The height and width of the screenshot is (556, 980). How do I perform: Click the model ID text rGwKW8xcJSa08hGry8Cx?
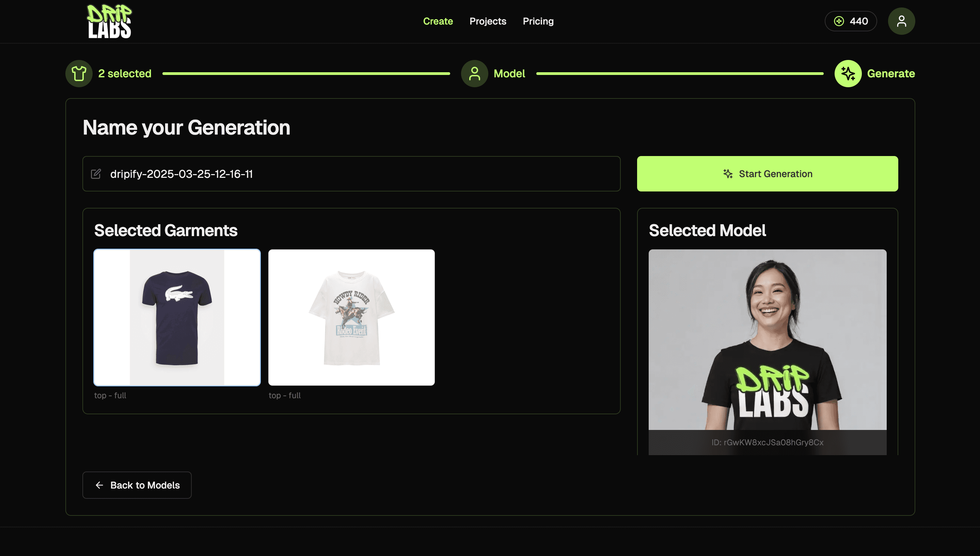(768, 442)
